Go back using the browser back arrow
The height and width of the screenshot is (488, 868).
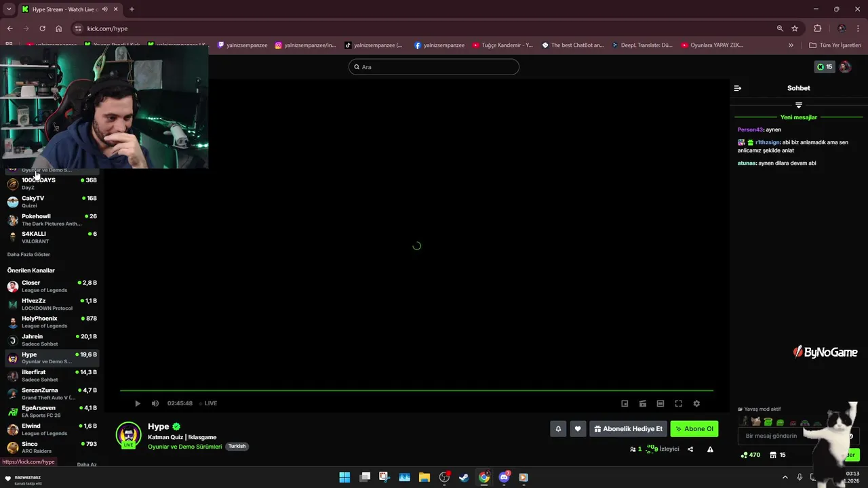coord(9,28)
